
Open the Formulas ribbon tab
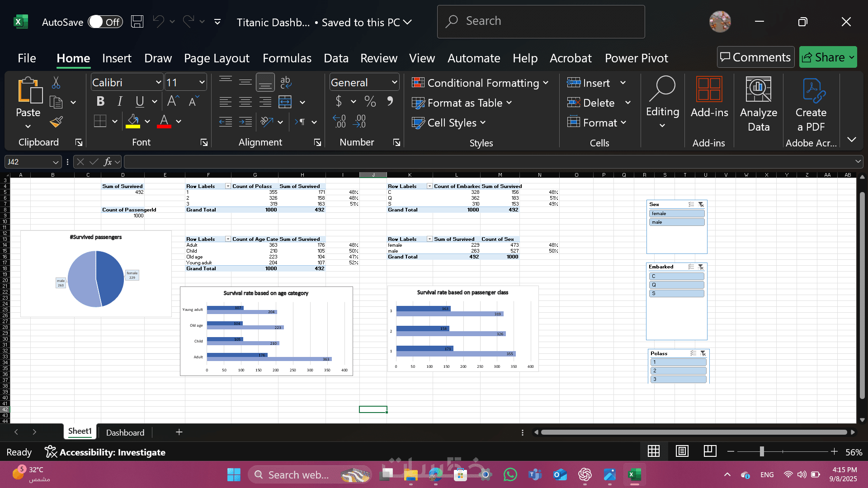pos(287,58)
